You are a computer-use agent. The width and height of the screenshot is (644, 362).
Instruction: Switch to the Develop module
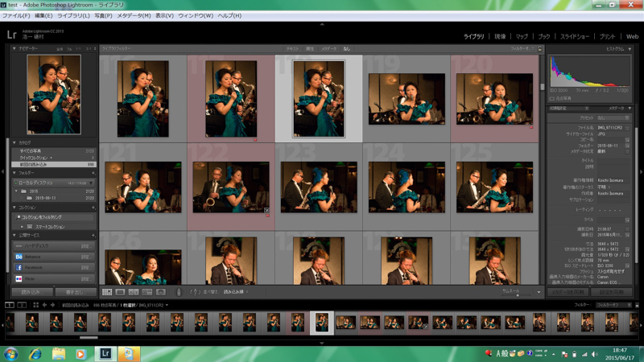500,36
